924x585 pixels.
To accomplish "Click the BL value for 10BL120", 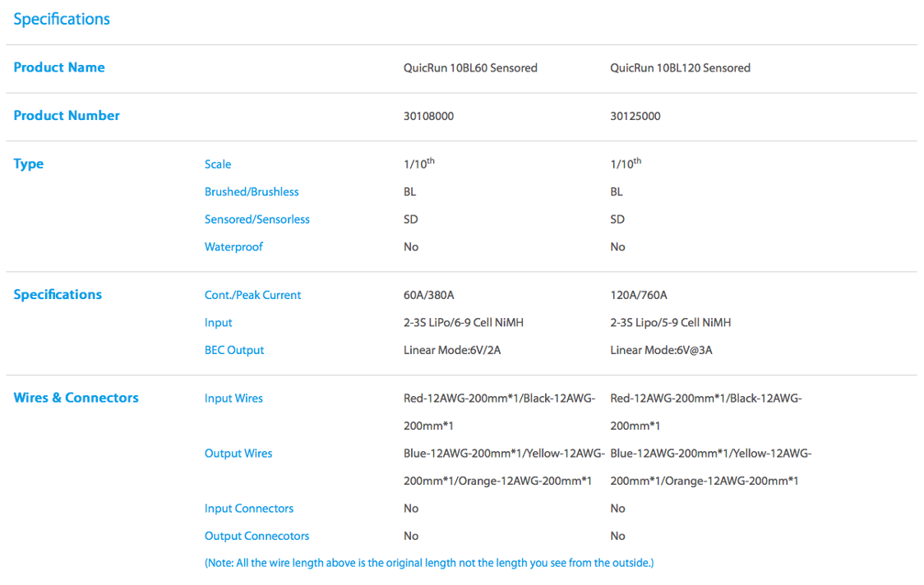I will coord(617,192).
